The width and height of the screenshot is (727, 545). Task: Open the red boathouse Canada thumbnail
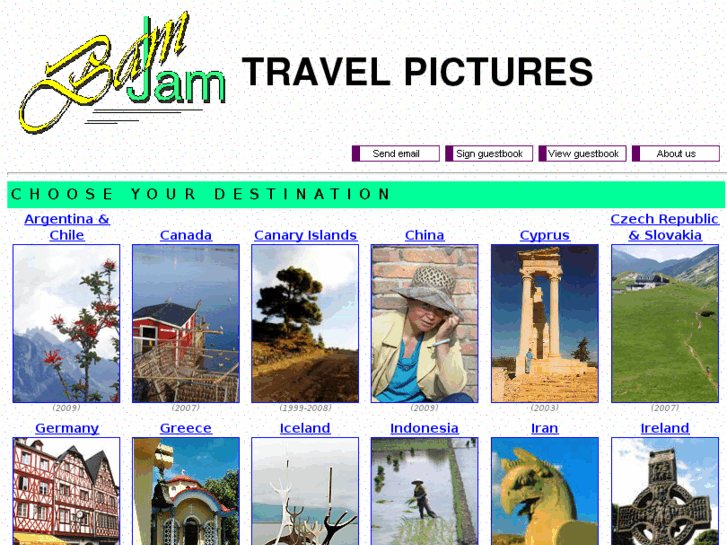(x=186, y=323)
